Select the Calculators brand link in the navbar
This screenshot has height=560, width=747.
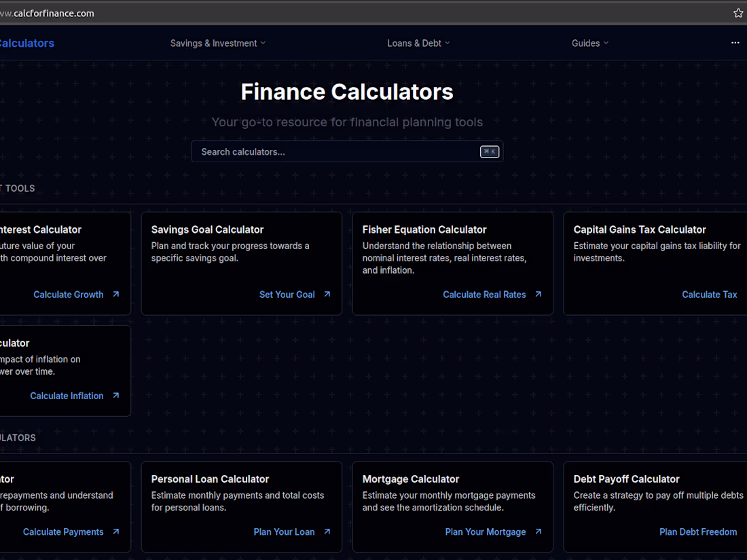27,43
